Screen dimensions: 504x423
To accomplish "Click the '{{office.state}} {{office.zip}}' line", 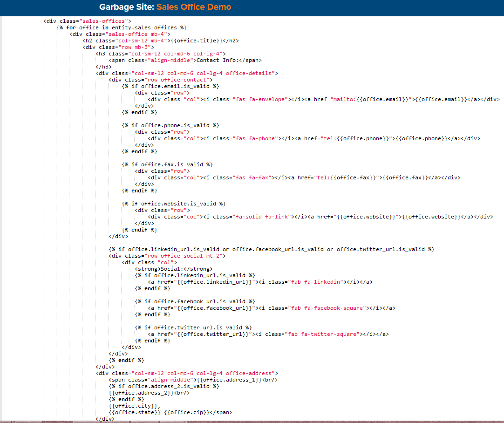I will point(170,412).
